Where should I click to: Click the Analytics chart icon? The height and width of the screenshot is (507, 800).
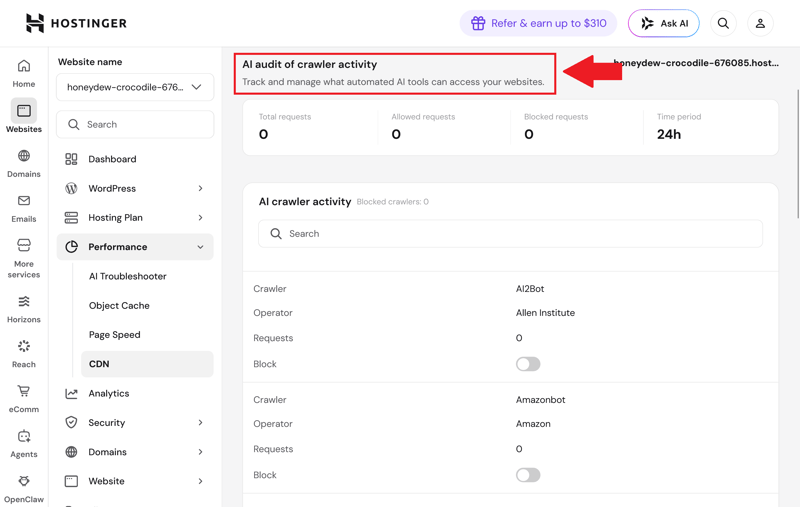[71, 393]
